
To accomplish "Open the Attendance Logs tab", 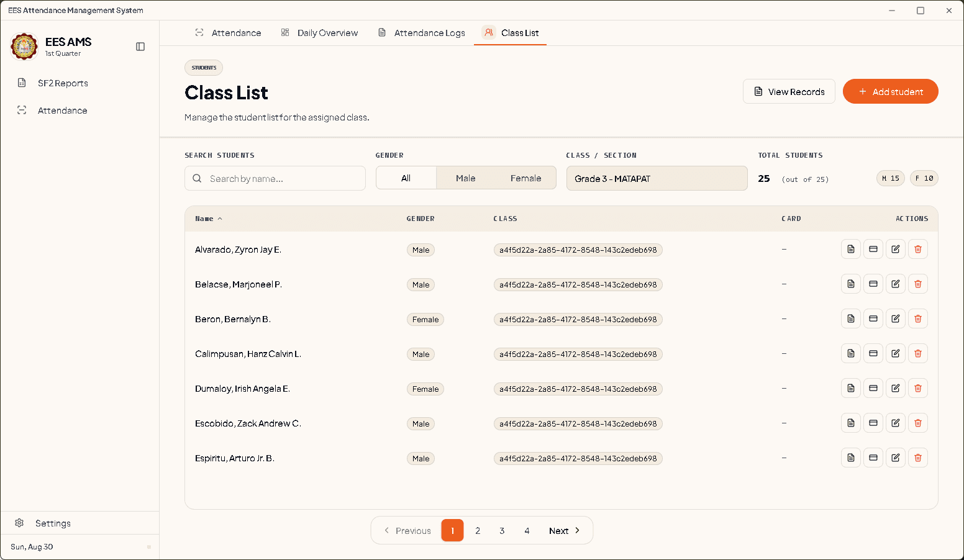I will pos(422,33).
